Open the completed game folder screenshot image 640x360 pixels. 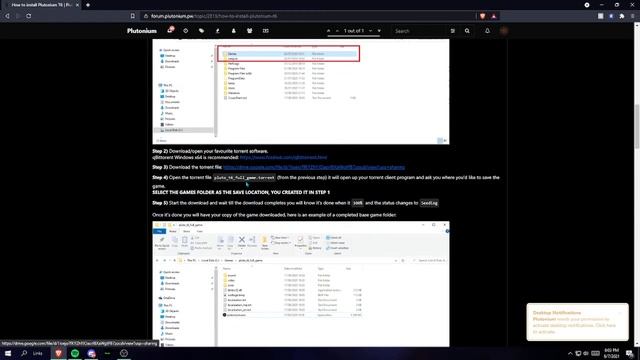pos(301,284)
